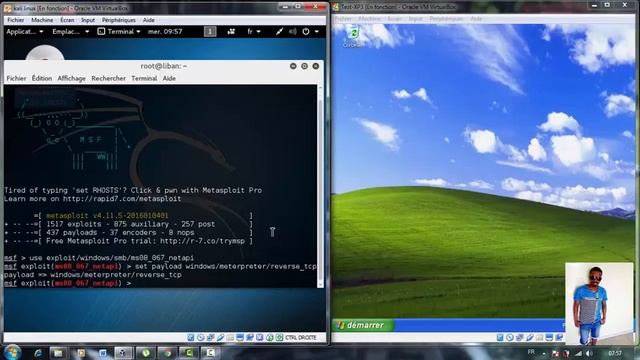Viewport: 640px width, 360px height.
Task: Click the green Camtasia C icon in taskbar
Action: tap(189, 353)
